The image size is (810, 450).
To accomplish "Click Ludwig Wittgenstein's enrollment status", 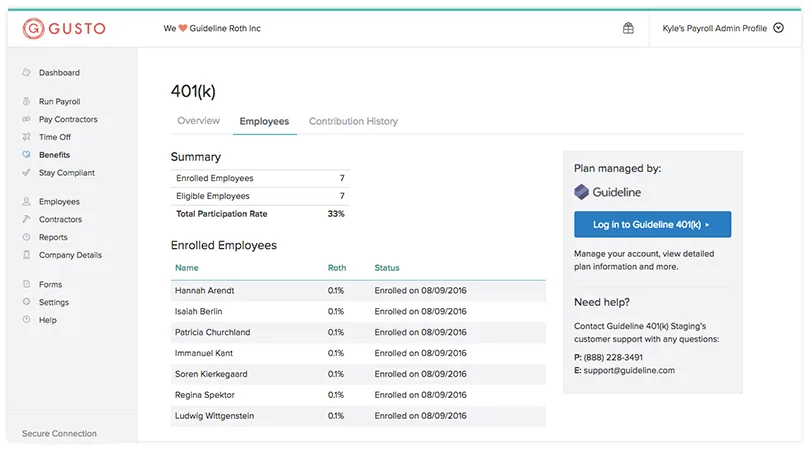I will (x=420, y=416).
